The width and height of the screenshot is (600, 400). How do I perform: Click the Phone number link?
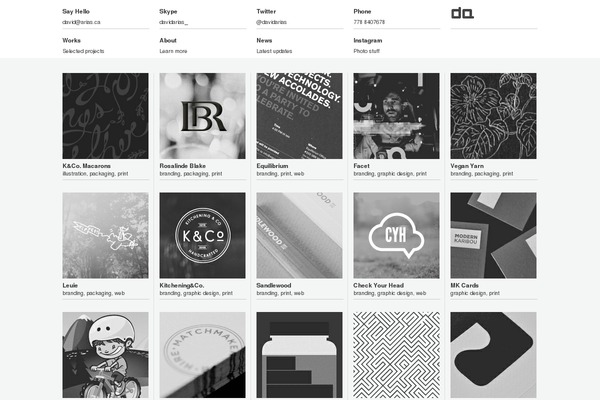coord(369,22)
